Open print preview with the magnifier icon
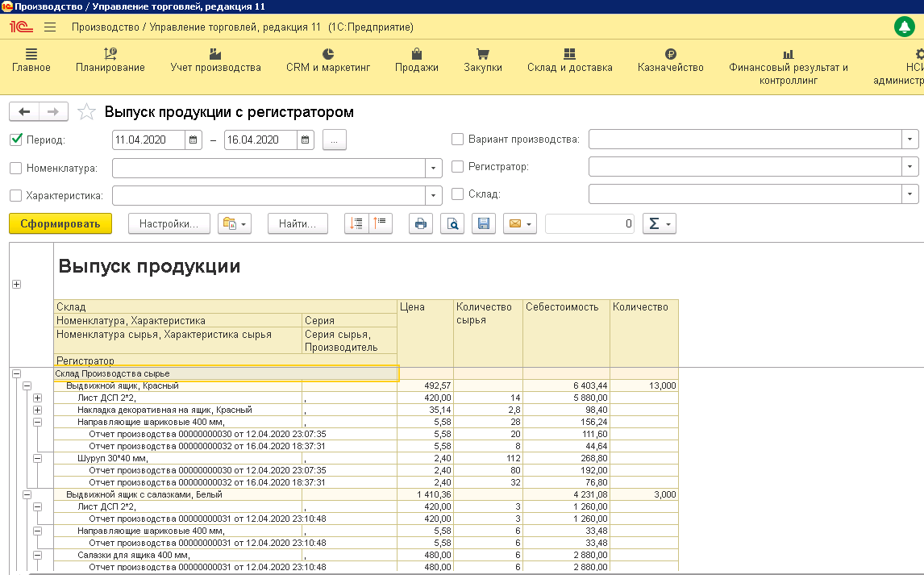 (452, 224)
